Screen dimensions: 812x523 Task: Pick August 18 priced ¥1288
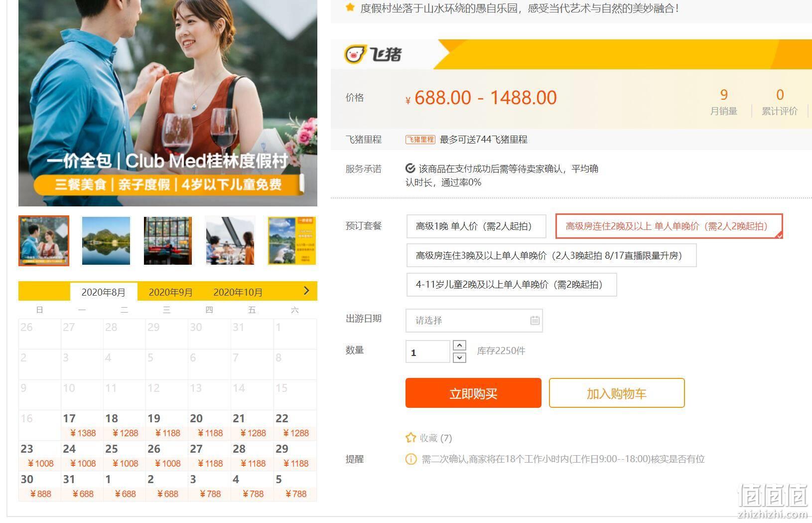pos(125,425)
